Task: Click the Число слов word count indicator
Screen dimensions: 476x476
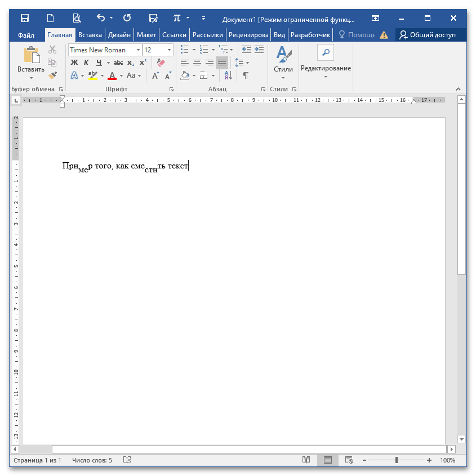Action: click(x=92, y=460)
